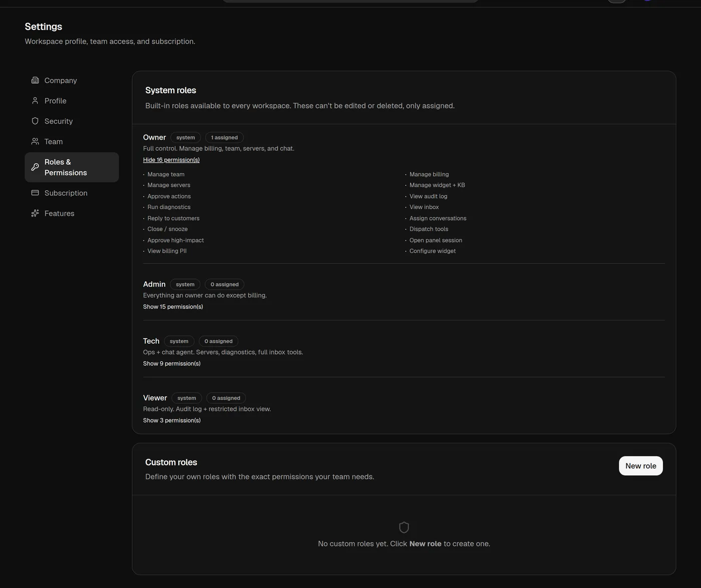Click the Subscription card icon

click(35, 193)
